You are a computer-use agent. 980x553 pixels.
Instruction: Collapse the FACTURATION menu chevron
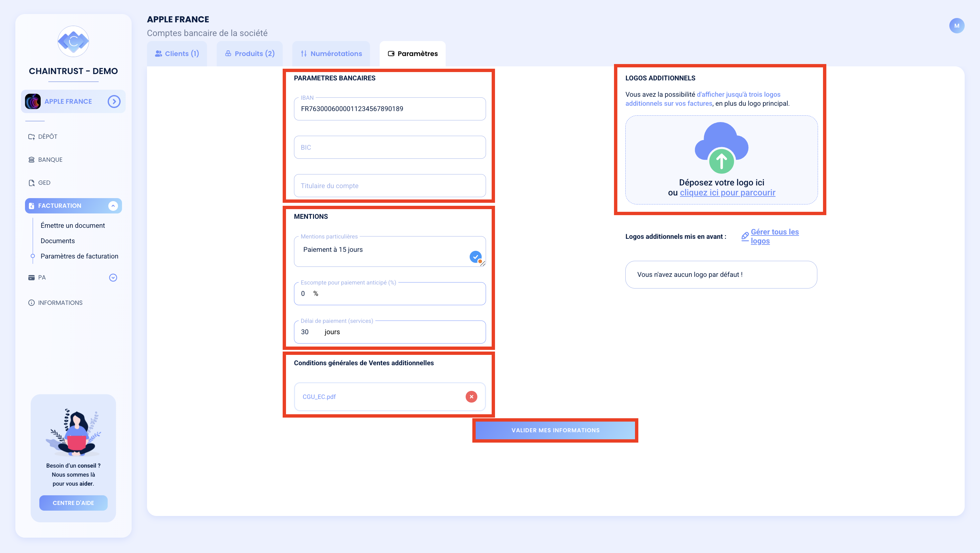click(113, 205)
